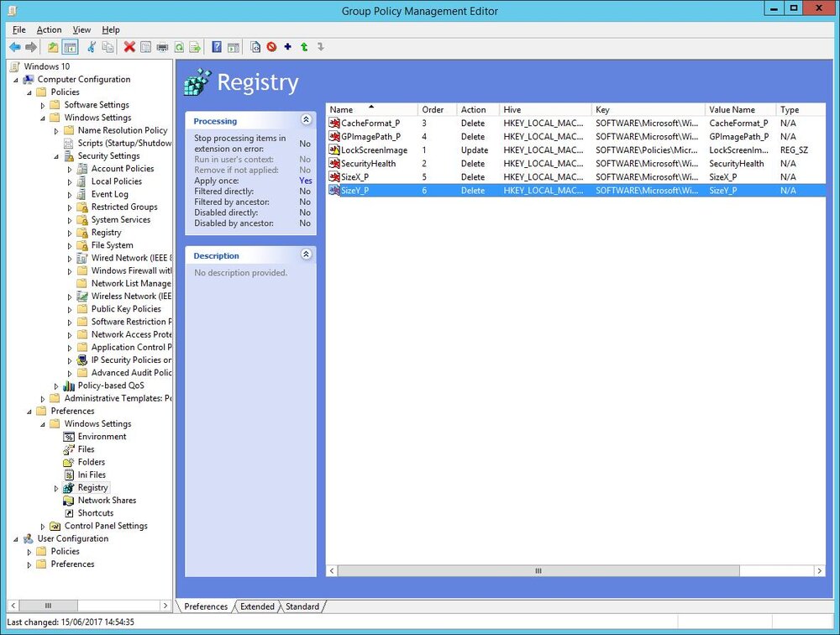
Task: Switch to the Extended tab
Action: (x=257, y=606)
